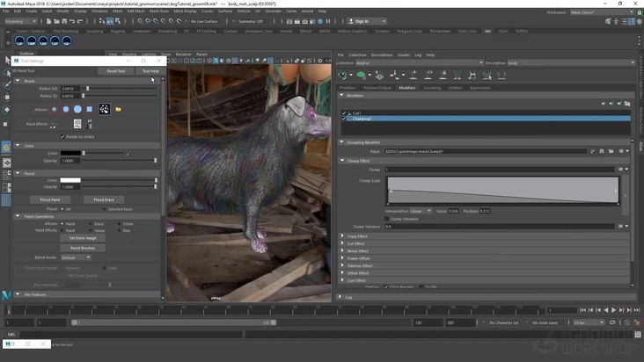Open Tool Help in Tool Settings

pos(150,71)
